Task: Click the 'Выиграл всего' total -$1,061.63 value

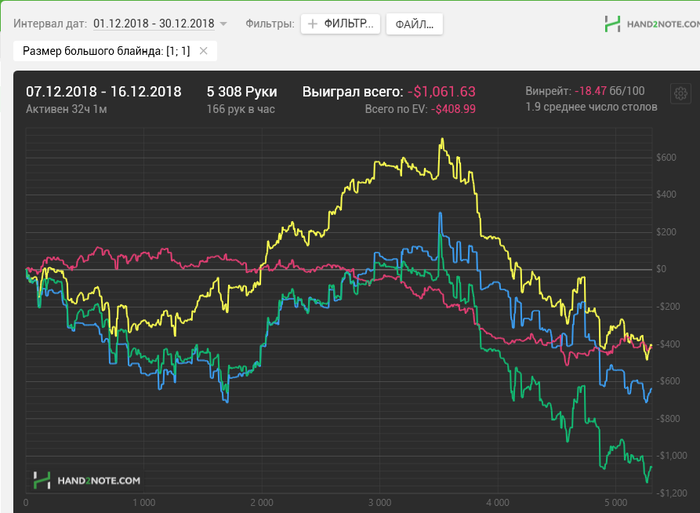Action: pyautogui.click(x=442, y=92)
